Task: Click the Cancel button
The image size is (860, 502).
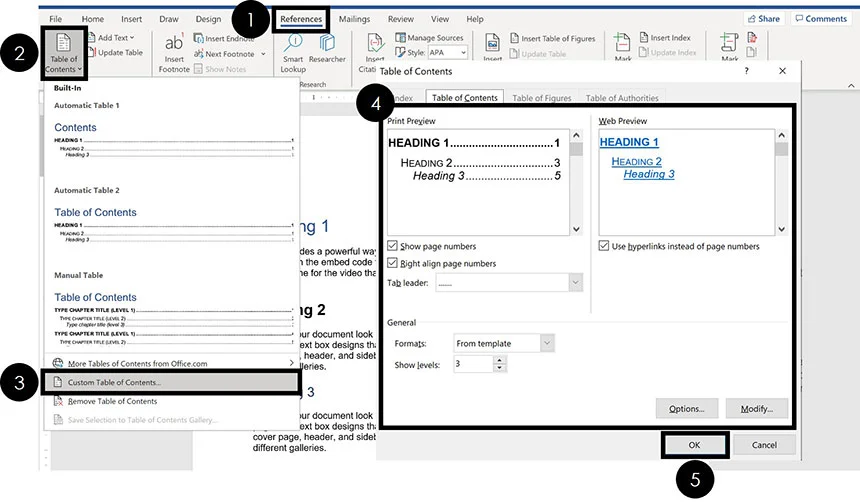Action: click(x=764, y=445)
